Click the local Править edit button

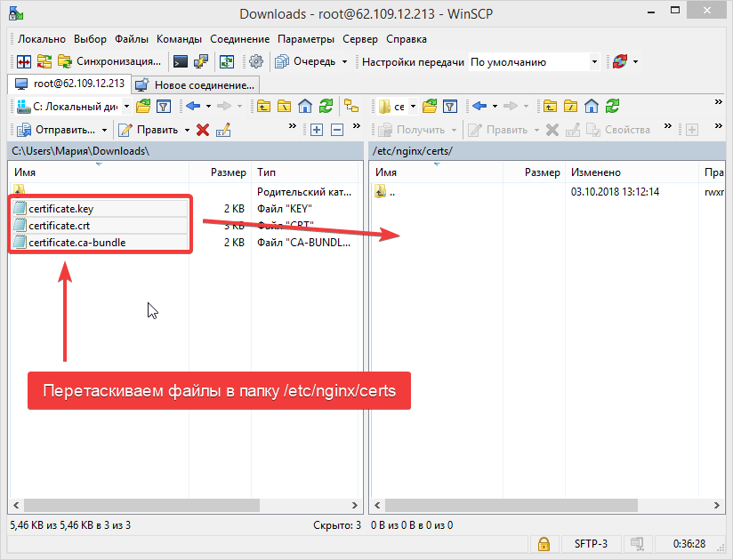149,130
